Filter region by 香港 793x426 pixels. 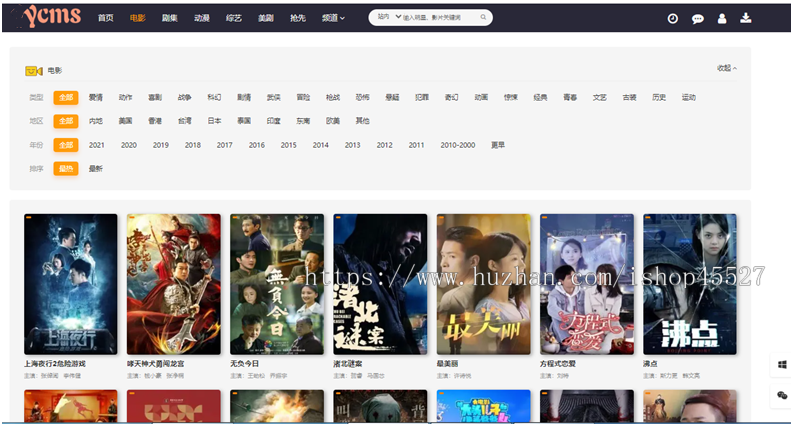pos(155,121)
